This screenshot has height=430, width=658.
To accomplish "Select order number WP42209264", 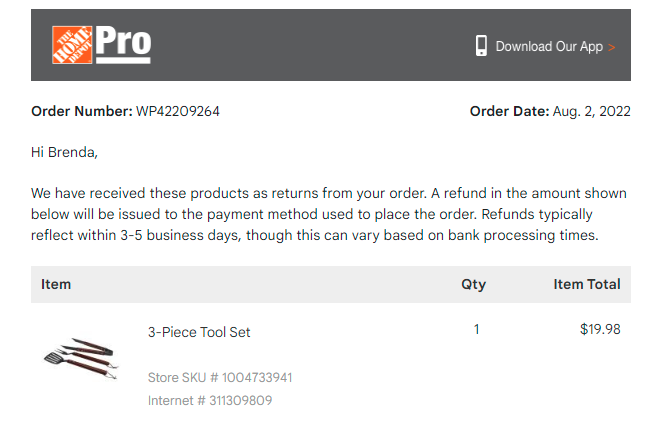I will tap(178, 111).
